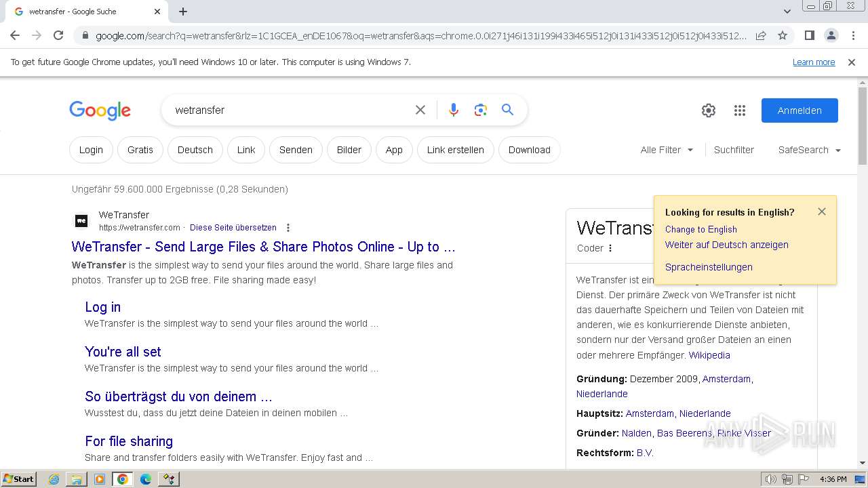Click the Chrome forward arrow

pyautogui.click(x=37, y=35)
